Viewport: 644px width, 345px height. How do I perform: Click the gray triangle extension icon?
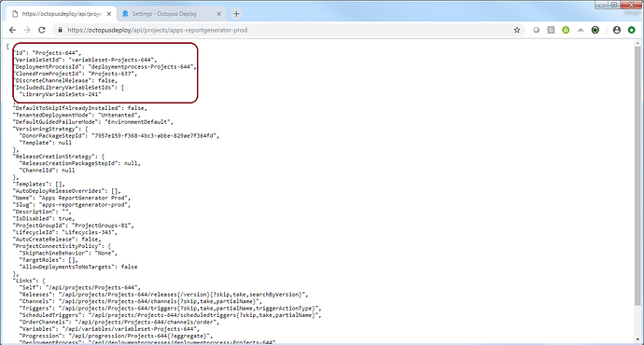[x=581, y=30]
